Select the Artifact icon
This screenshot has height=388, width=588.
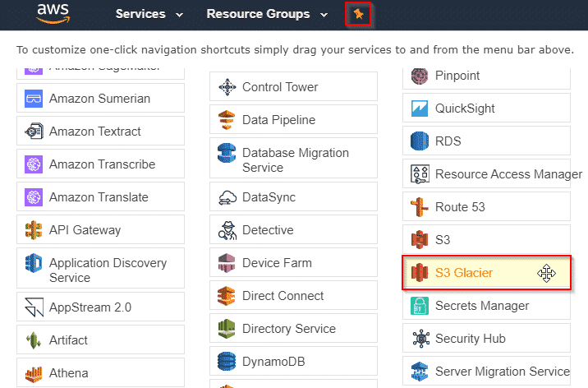click(x=34, y=340)
